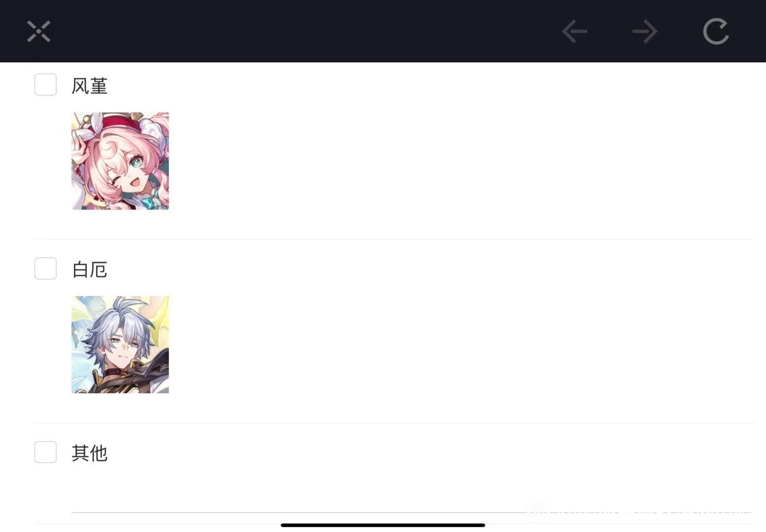Choose the 其他 option label
The image size is (766, 532).
pyautogui.click(x=89, y=453)
